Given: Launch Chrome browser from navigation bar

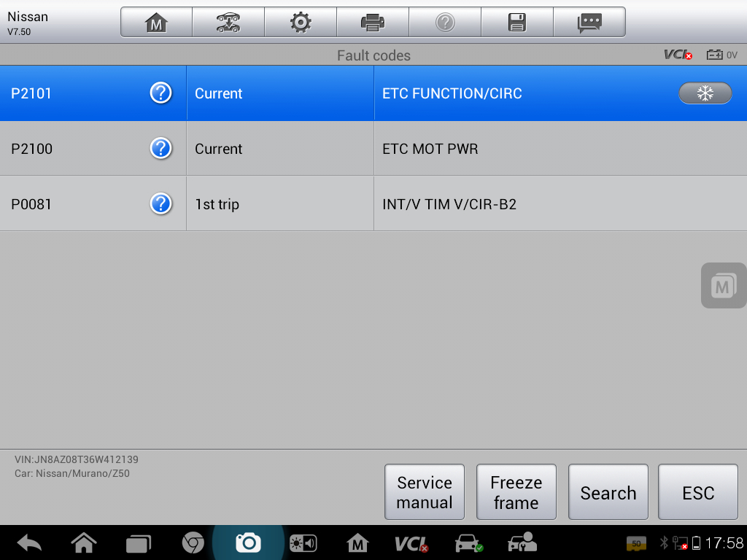Looking at the screenshot, I should [193, 542].
